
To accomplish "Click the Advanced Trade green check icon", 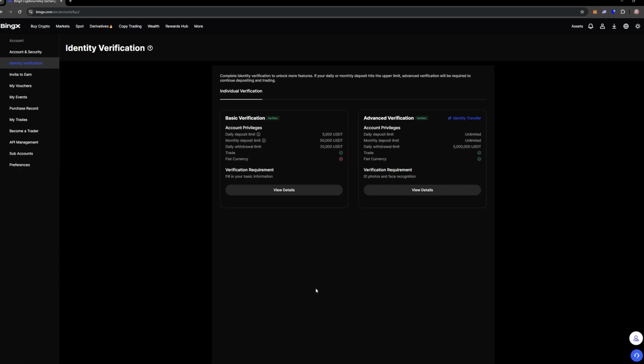I will click(479, 153).
